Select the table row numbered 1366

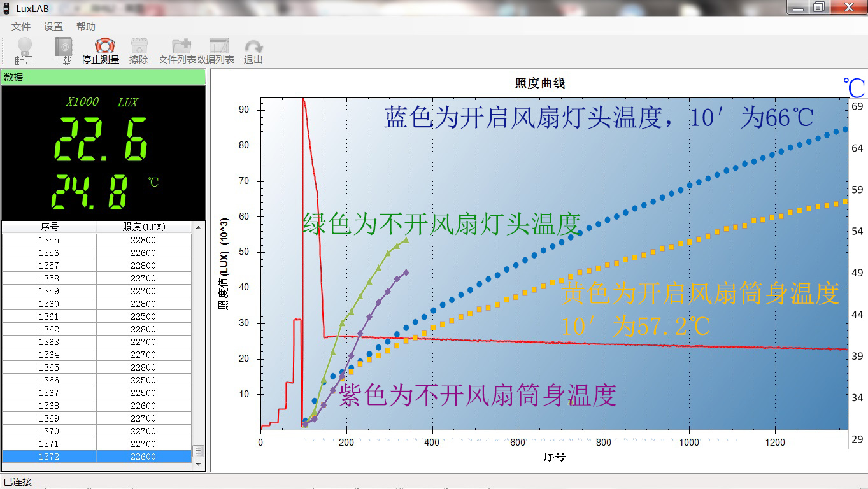coord(97,380)
